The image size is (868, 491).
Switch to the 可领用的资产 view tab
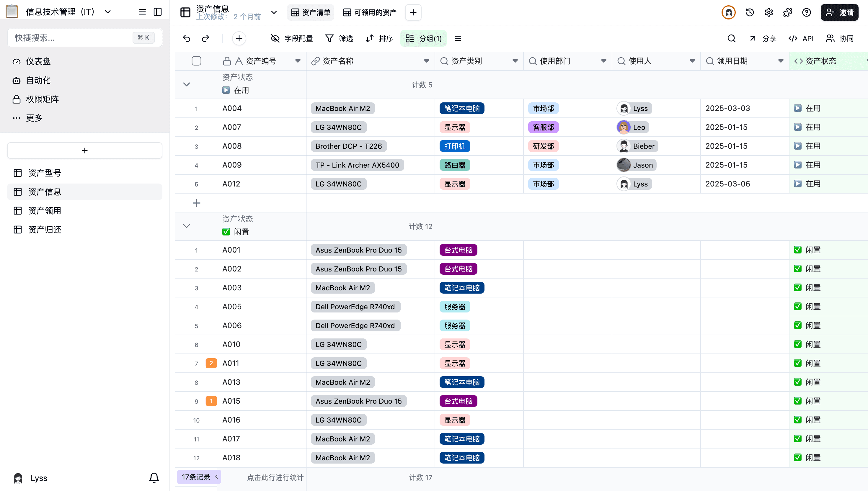pos(370,12)
